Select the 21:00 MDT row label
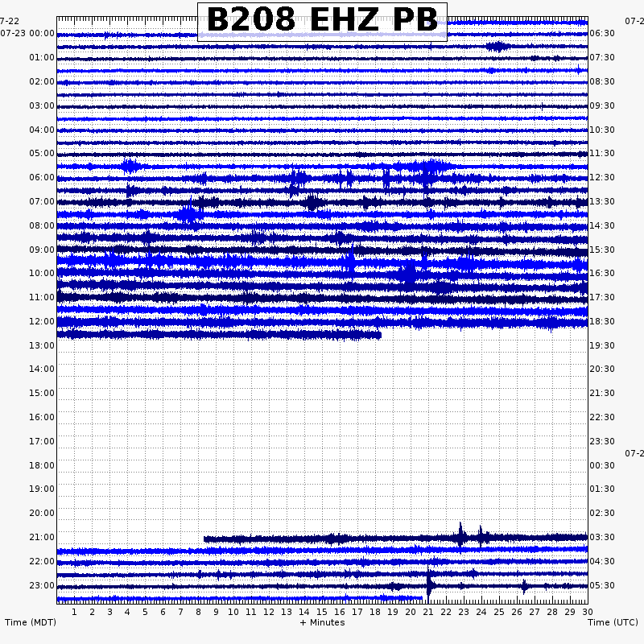Screen dimensions: 644x644 (x=42, y=537)
